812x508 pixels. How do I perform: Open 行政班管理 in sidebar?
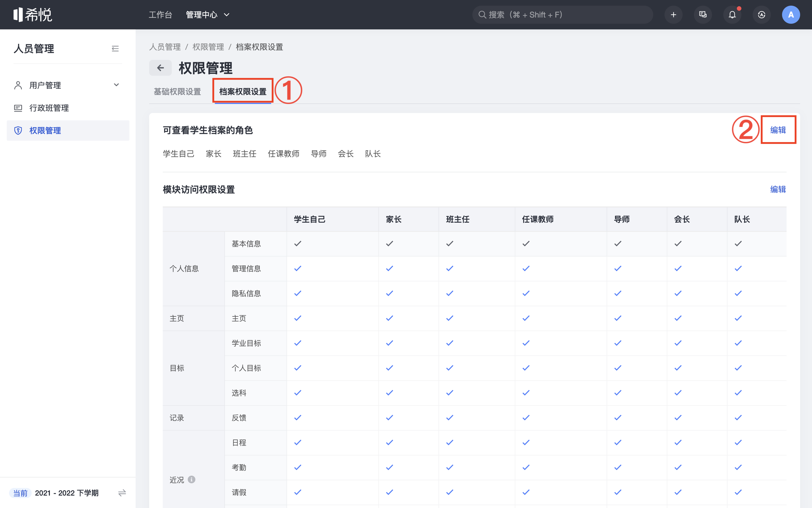[68, 108]
